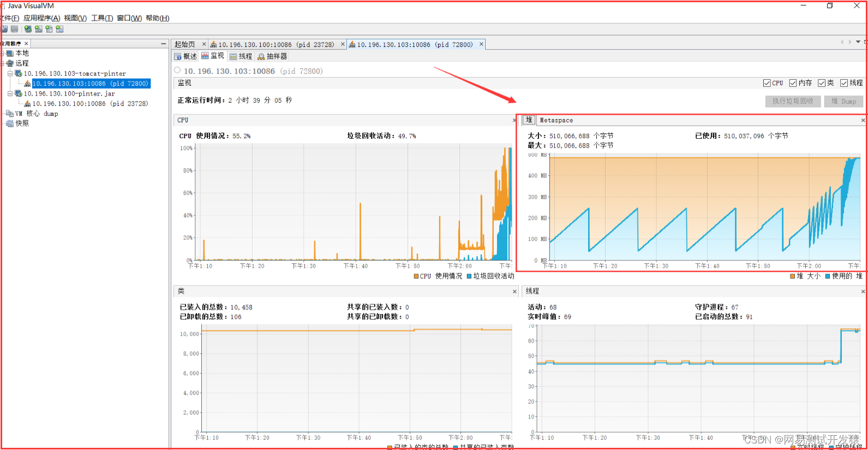868x450 pixels.
Task: Select the 快照 tree item
Action: tap(22, 123)
